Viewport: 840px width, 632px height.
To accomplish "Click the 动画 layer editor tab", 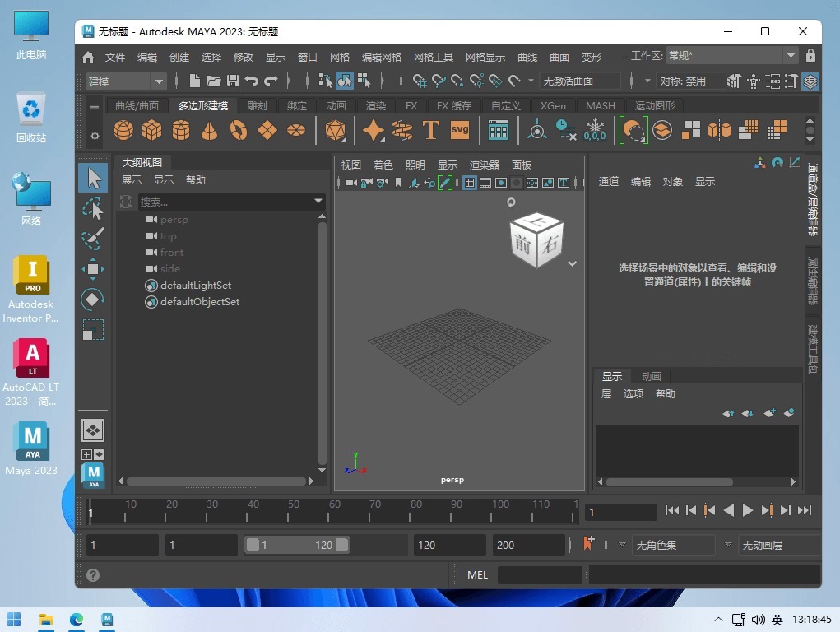I will click(652, 376).
